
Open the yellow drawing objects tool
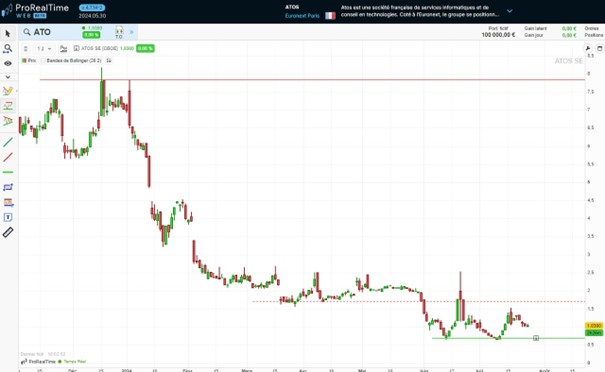tap(8, 91)
